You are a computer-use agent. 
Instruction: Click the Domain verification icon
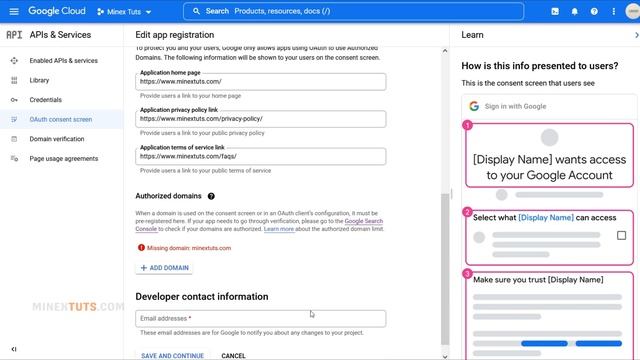(x=14, y=139)
